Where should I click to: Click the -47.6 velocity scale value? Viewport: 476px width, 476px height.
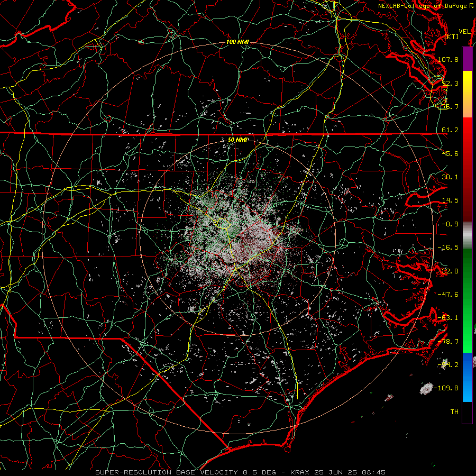pos(448,295)
